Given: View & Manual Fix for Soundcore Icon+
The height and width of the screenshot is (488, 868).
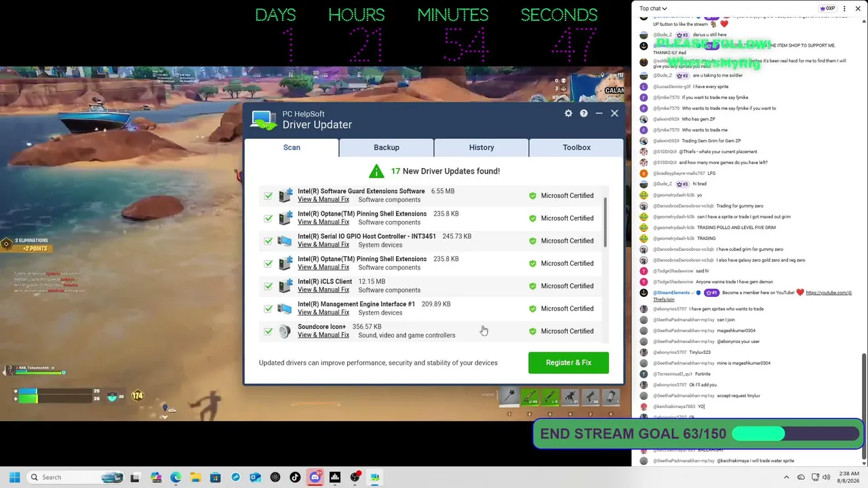Looking at the screenshot, I should pyautogui.click(x=323, y=335).
